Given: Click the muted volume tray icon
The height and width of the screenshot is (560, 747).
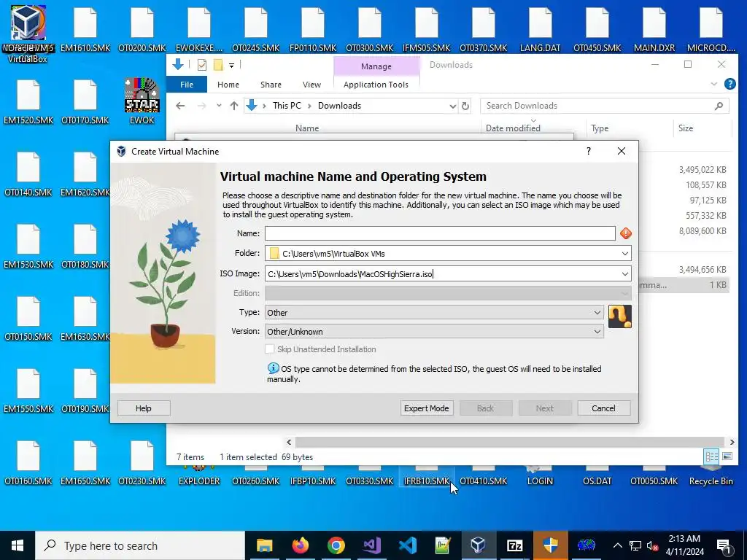Looking at the screenshot, I should click(x=653, y=545).
